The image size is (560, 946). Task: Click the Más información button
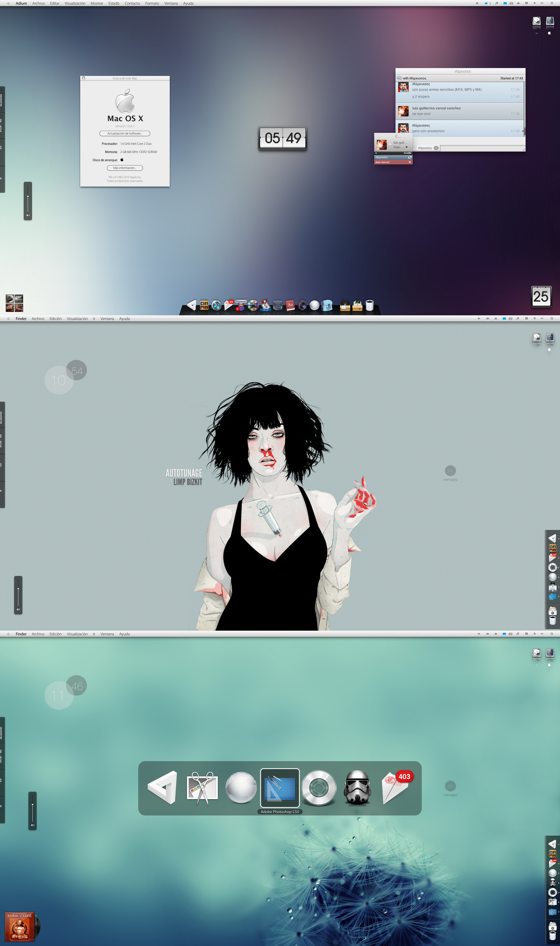pos(125,168)
